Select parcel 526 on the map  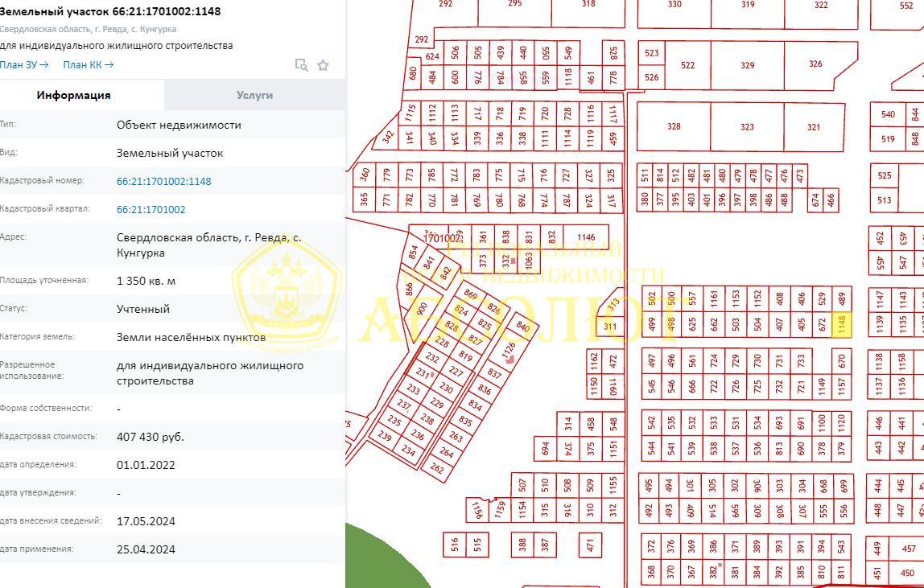(652, 77)
